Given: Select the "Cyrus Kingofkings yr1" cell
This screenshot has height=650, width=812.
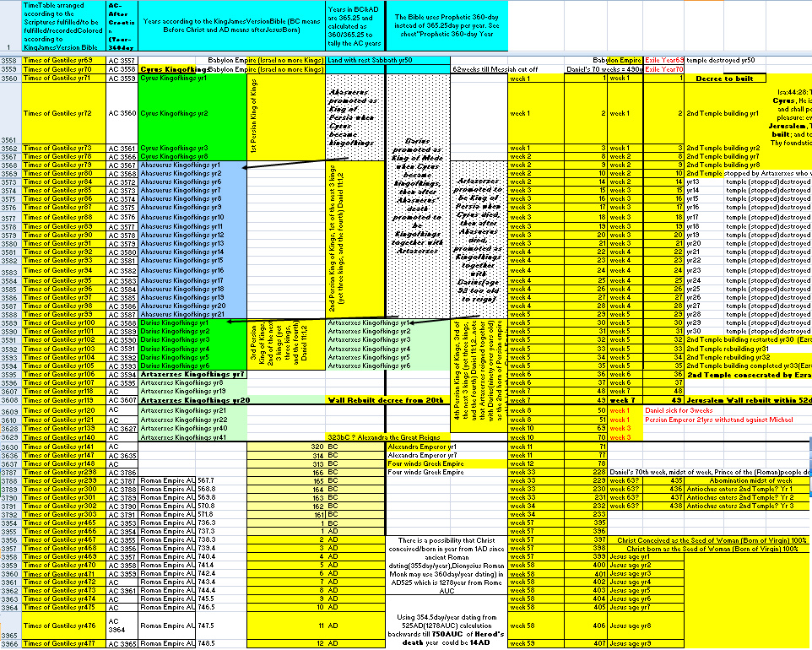Looking at the screenshot, I should tap(192, 79).
